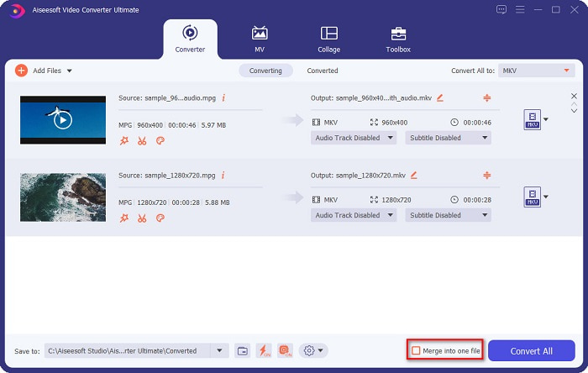The image size is (588, 373).
Task: View media info for sample_96...audio.mpg
Action: 223,97
